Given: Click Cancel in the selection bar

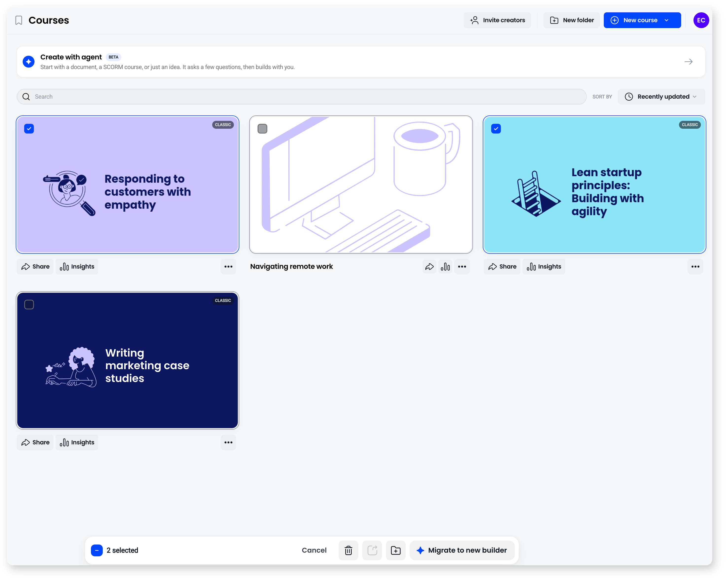Looking at the screenshot, I should (x=314, y=550).
